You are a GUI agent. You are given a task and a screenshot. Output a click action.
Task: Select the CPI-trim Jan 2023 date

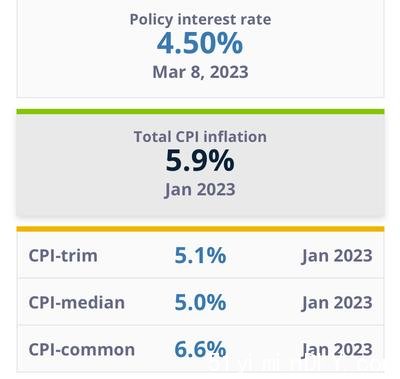337,256
